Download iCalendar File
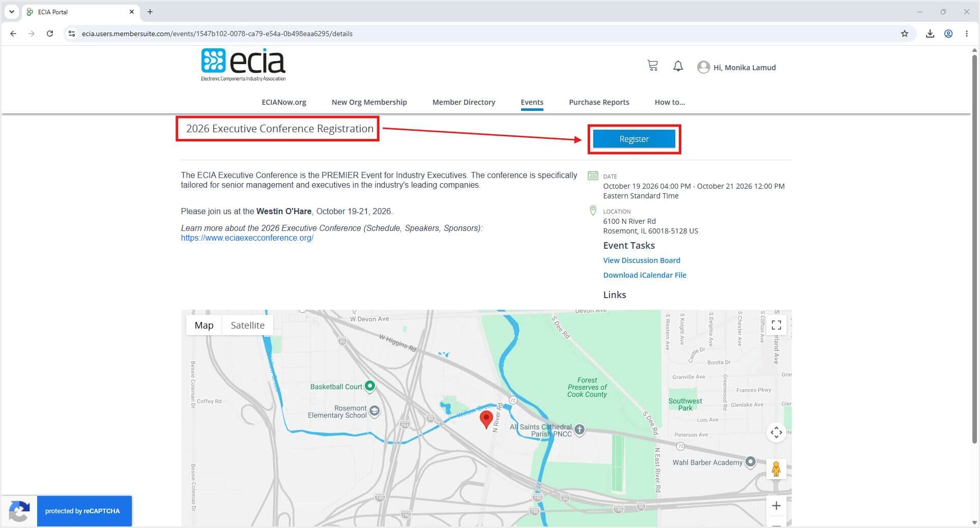Viewport: 980px width, 528px height. (x=645, y=275)
